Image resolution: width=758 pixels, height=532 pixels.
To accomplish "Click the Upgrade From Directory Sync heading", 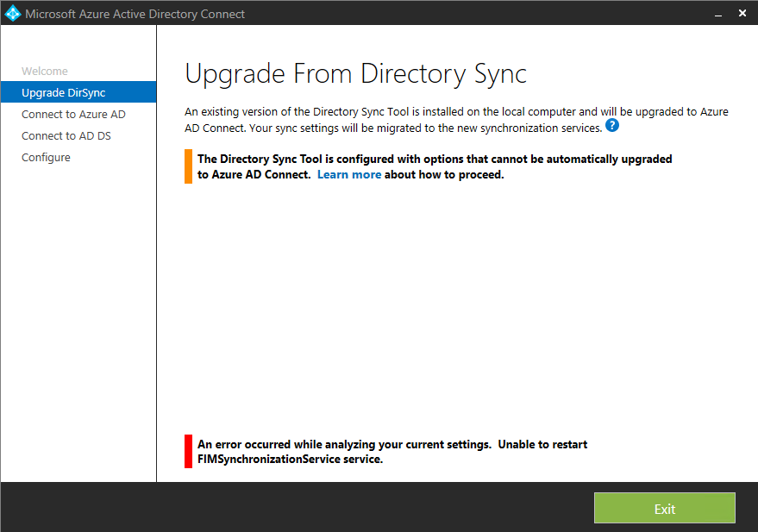I will (x=355, y=74).
